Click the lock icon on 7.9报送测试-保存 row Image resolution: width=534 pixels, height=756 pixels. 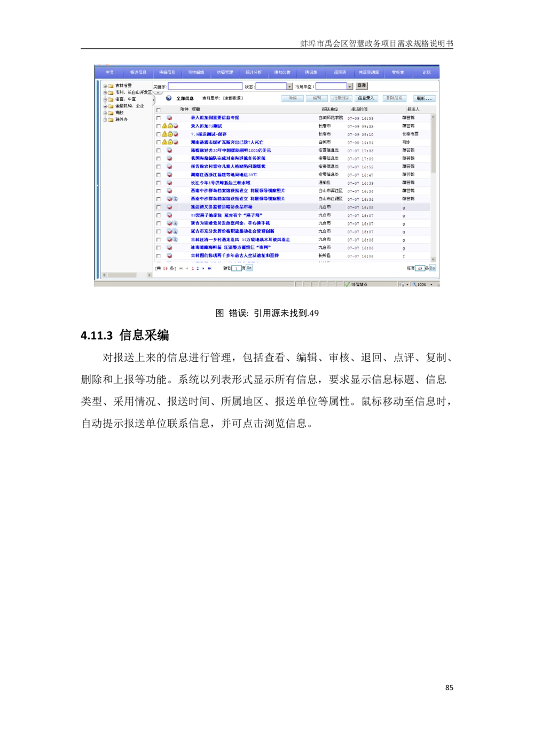point(170,134)
